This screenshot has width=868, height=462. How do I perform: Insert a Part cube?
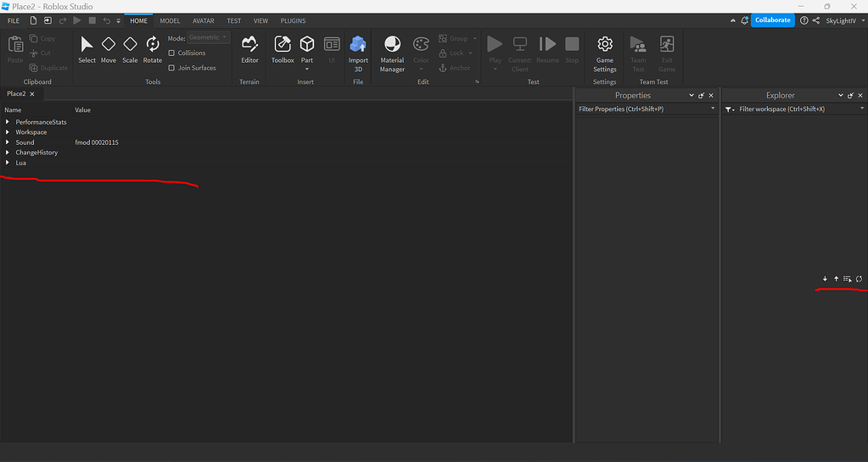[x=306, y=44]
